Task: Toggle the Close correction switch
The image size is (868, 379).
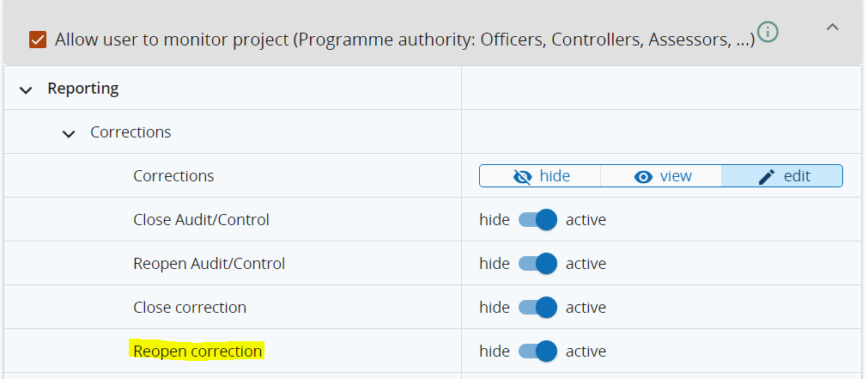Action: point(538,308)
